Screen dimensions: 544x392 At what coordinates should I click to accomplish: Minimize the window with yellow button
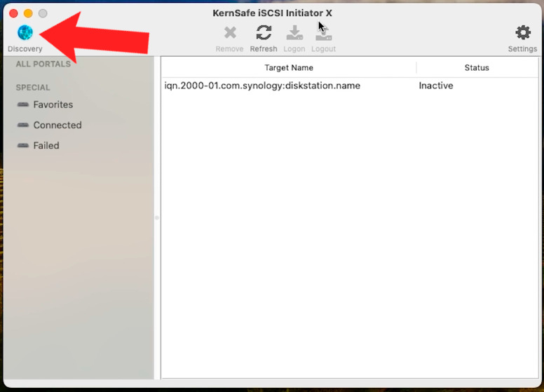(28, 13)
